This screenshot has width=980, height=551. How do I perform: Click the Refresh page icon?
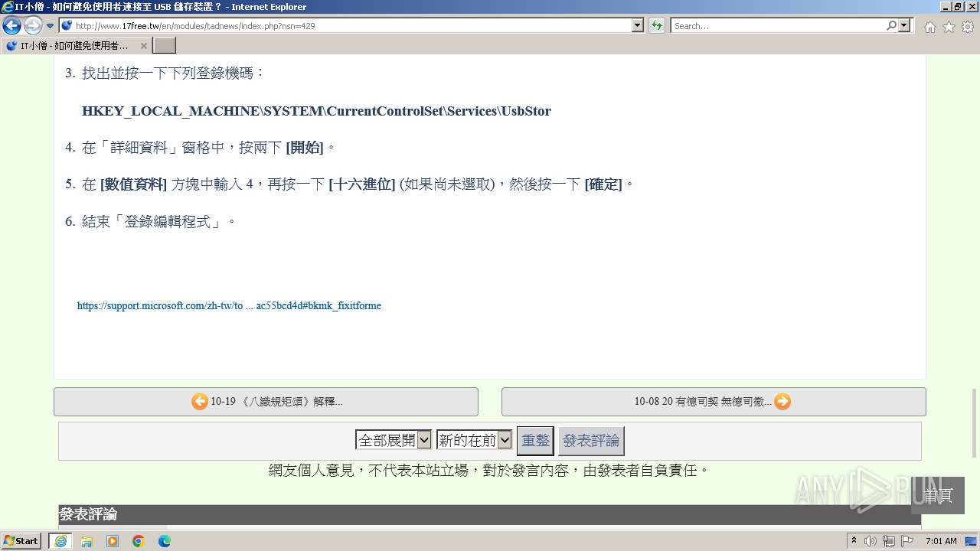[x=656, y=26]
